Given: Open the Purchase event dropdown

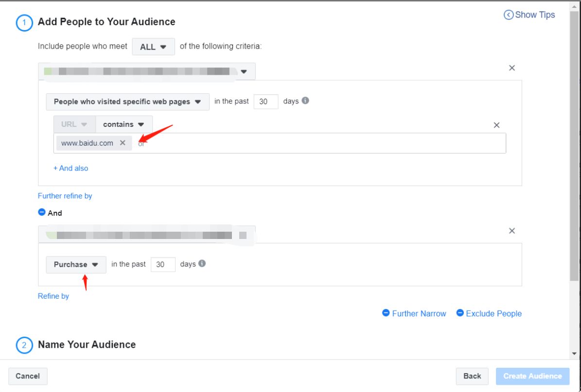Looking at the screenshot, I should [75, 264].
